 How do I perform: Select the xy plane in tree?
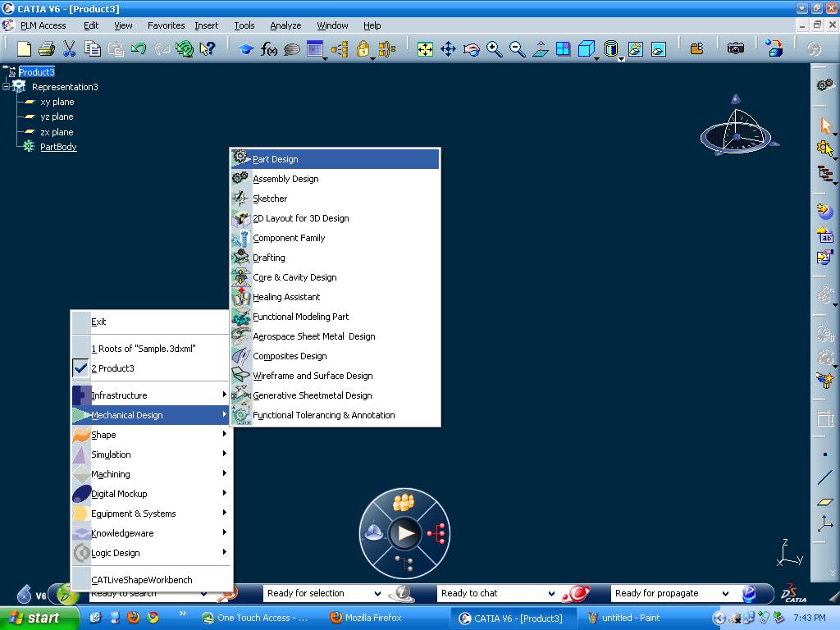pyautogui.click(x=57, y=102)
